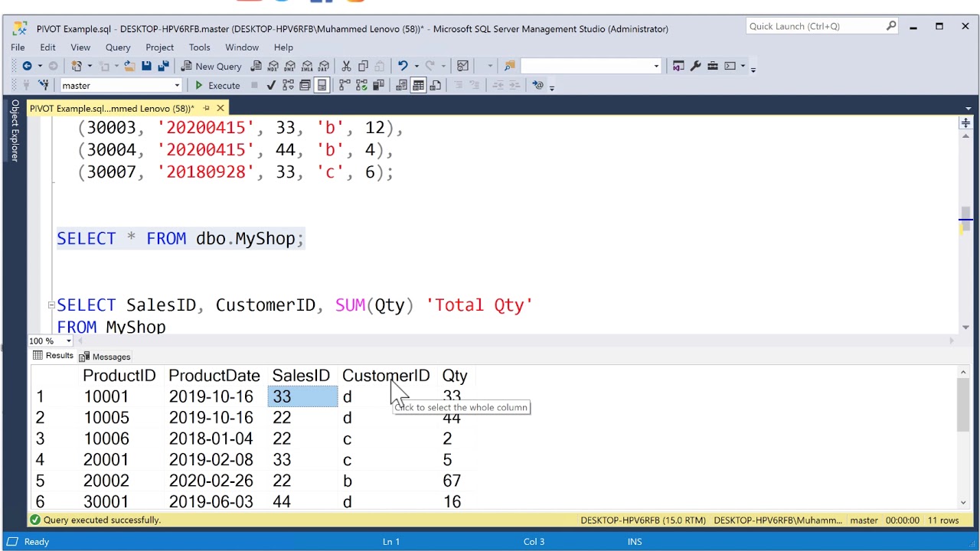Cut selection with the scissors icon
This screenshot has width=980, height=551.
(x=346, y=66)
